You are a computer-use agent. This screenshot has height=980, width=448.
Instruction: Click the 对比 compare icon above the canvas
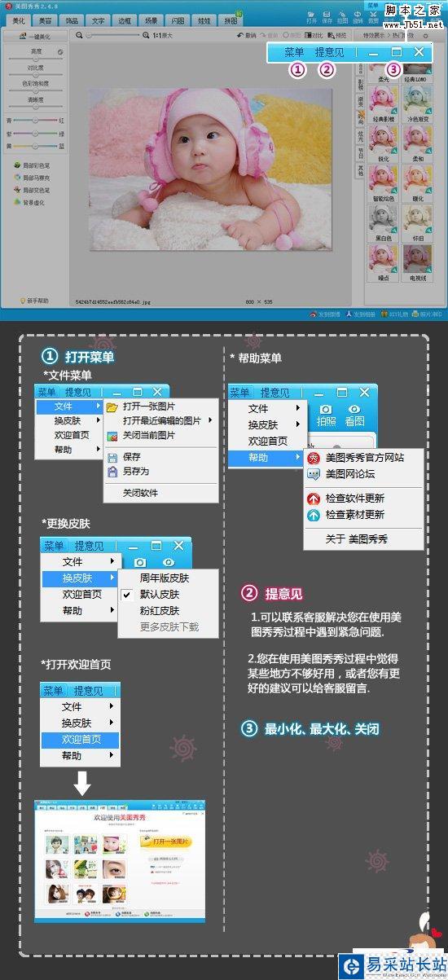tap(314, 35)
